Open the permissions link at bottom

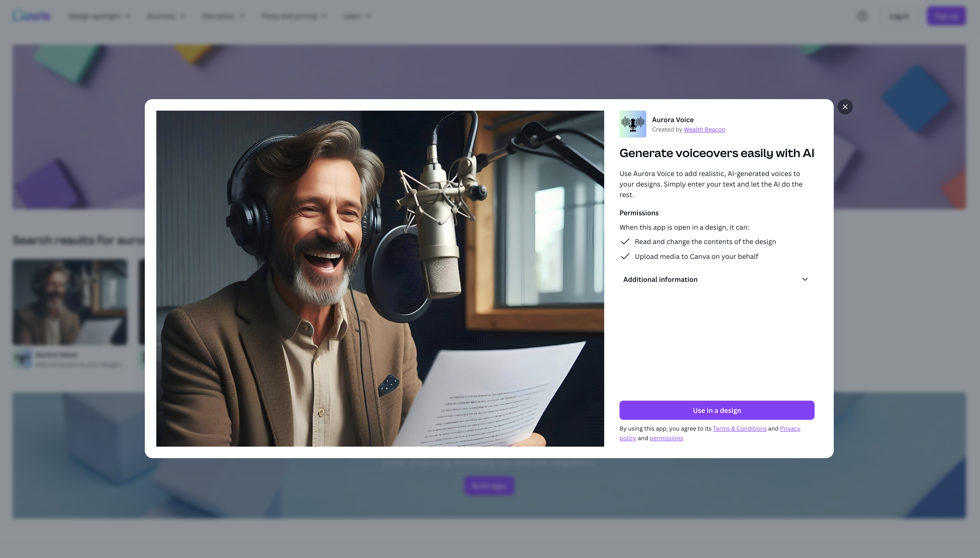point(666,438)
